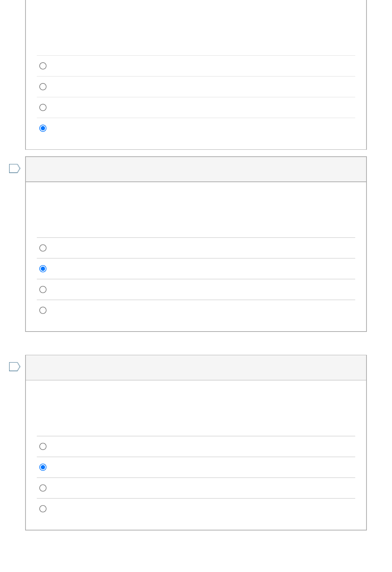Click the gray header bar of middle question
Image resolution: width=392 pixels, height=572 pixels.
196,169
